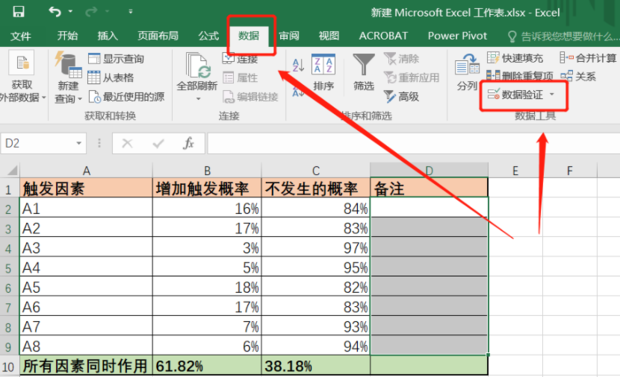Click the 清除 filter button
Viewport: 620px width, 377px height.
pyautogui.click(x=401, y=59)
